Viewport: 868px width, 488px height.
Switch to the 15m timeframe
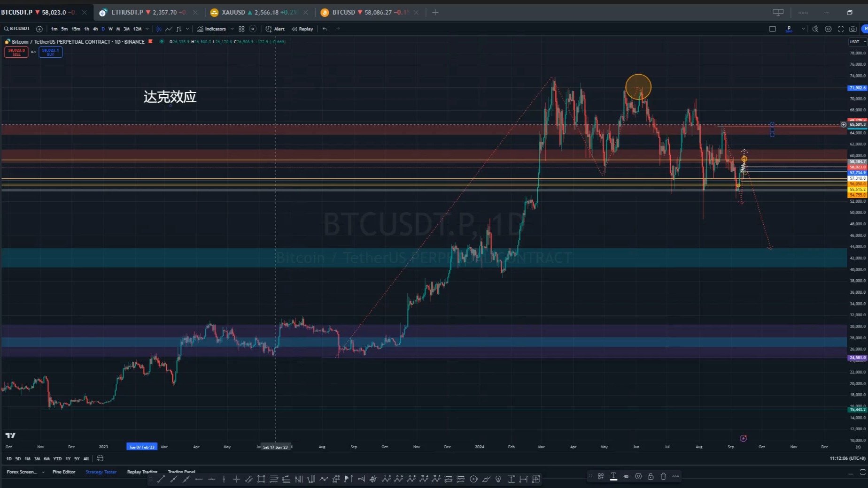(x=76, y=29)
